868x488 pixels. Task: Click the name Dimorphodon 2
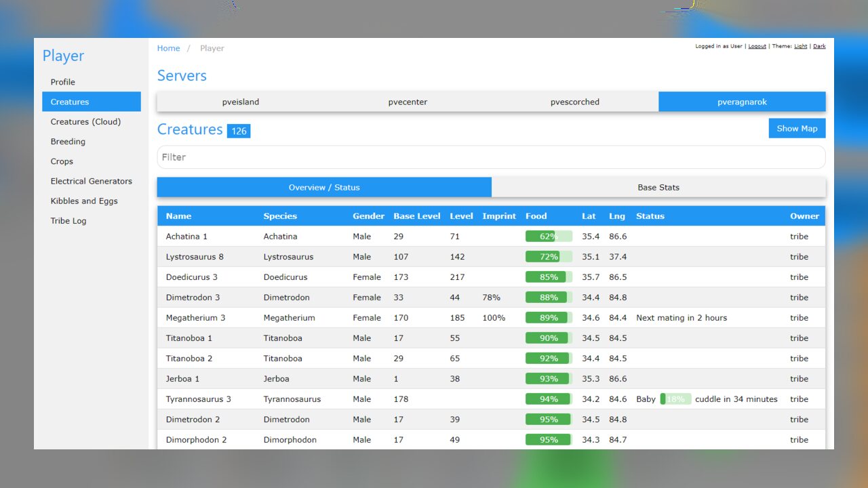click(x=197, y=440)
